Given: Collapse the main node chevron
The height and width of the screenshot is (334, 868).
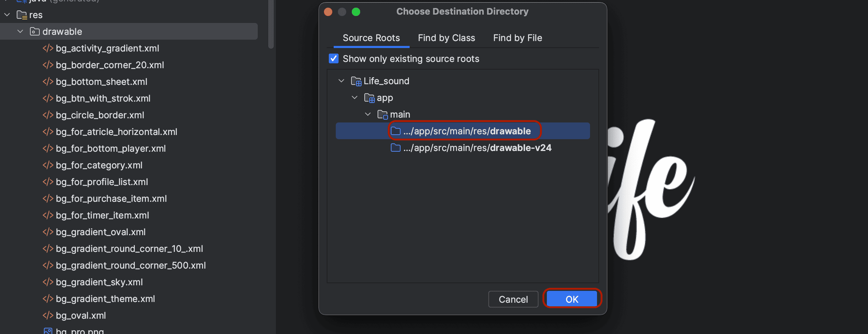Looking at the screenshot, I should point(368,114).
